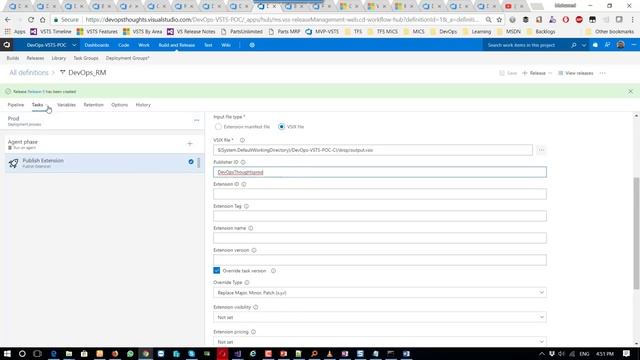The image size is (640, 360).
Task: Select Extension manifest file radio button
Action: [218, 127]
